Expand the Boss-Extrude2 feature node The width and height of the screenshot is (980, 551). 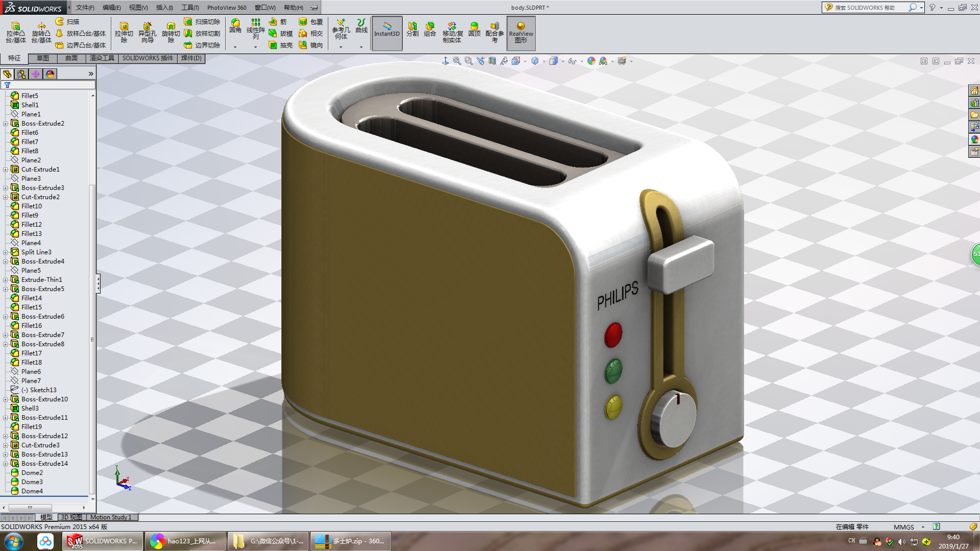tap(6, 124)
